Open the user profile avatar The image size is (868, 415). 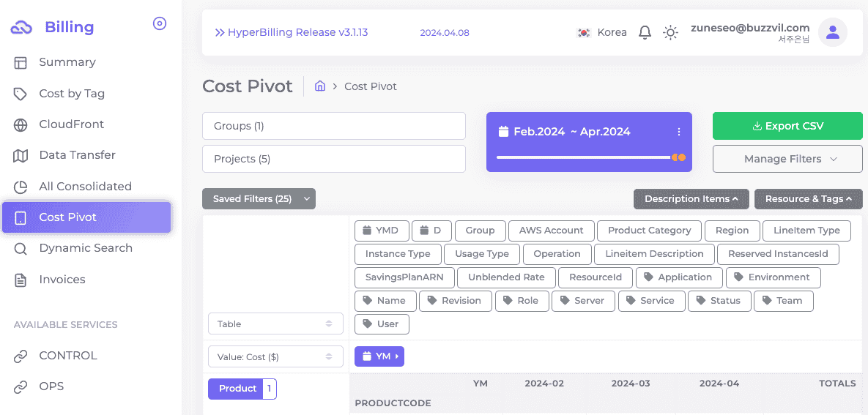point(832,32)
